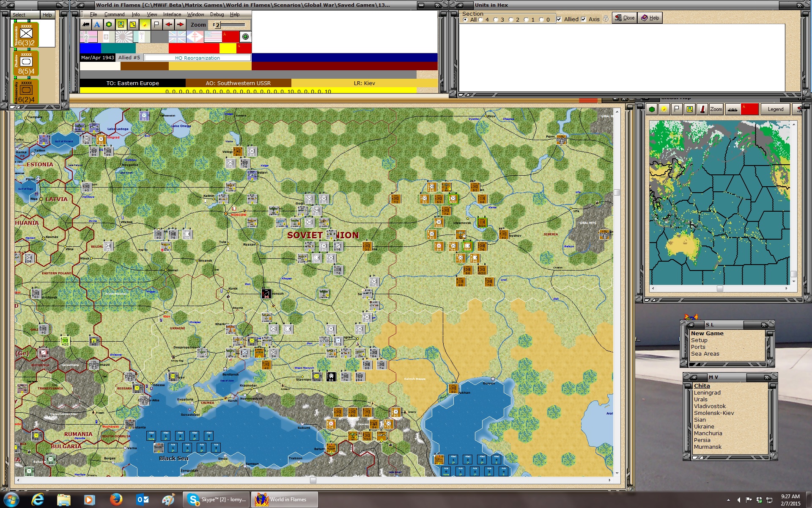Select the Rokossovsky HQ unit counter
The height and width of the screenshot is (508, 812).
[26, 91]
